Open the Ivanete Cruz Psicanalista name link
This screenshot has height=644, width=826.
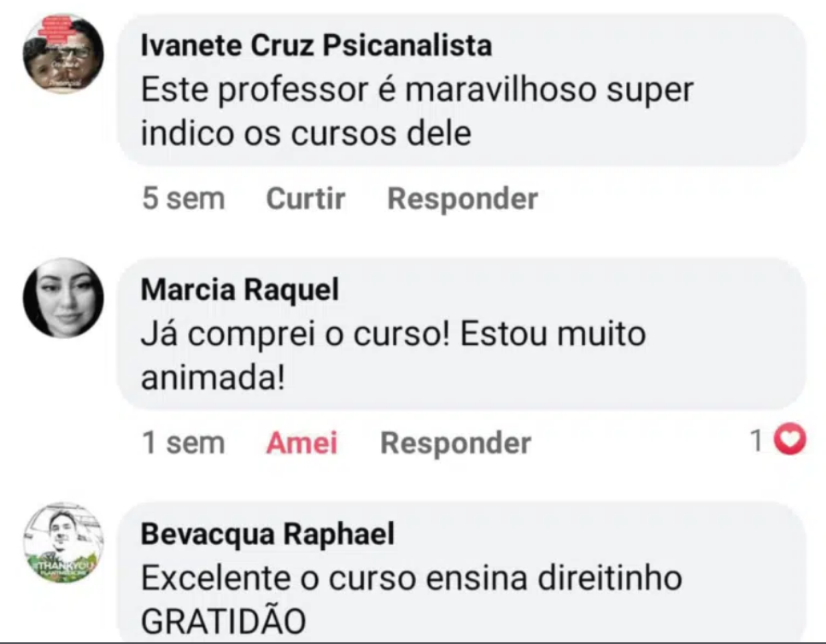[x=315, y=45]
